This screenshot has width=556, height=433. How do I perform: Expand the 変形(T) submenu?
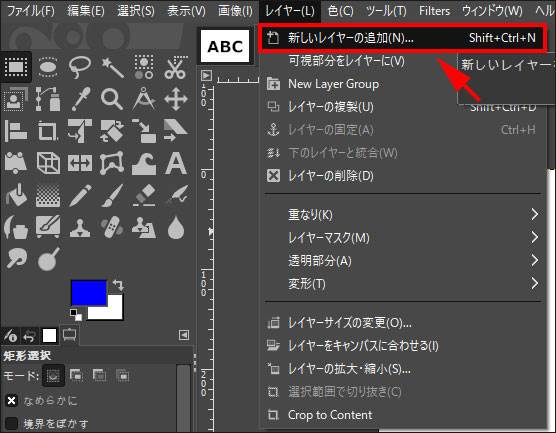(x=403, y=283)
